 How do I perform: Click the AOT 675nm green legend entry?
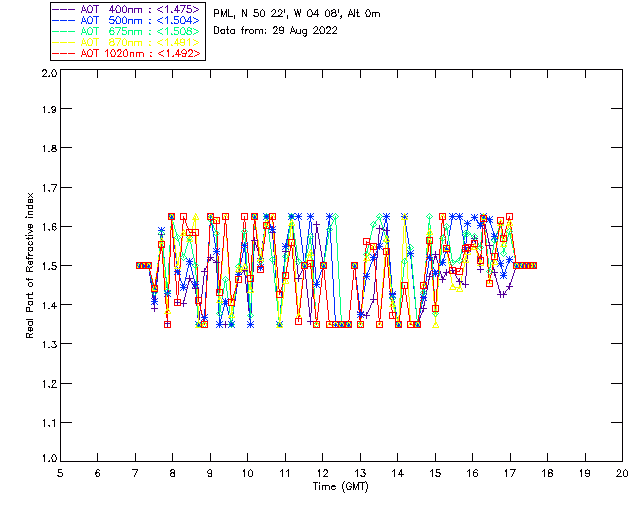coord(126,31)
